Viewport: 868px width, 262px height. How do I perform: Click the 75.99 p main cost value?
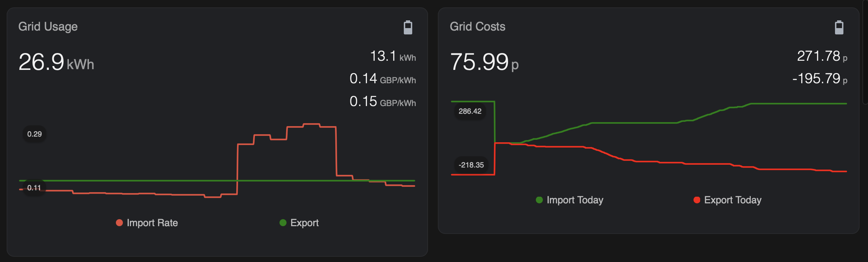pyautogui.click(x=484, y=62)
